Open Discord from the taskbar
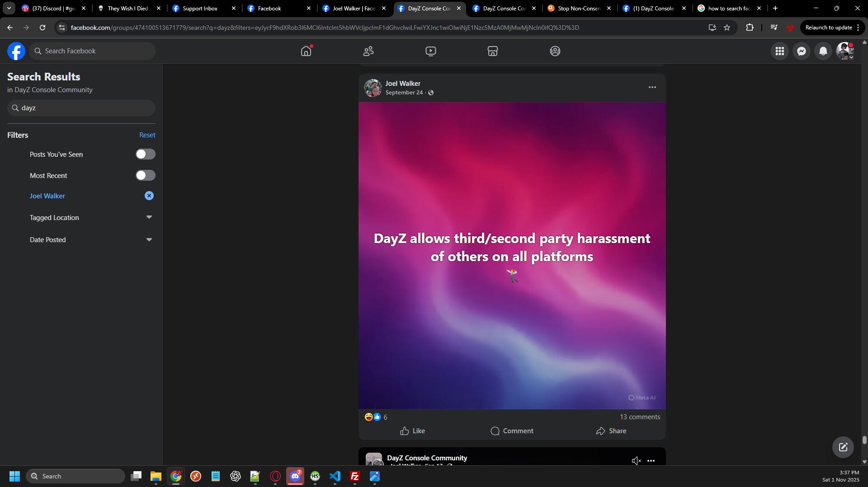868x487 pixels. [x=295, y=476]
